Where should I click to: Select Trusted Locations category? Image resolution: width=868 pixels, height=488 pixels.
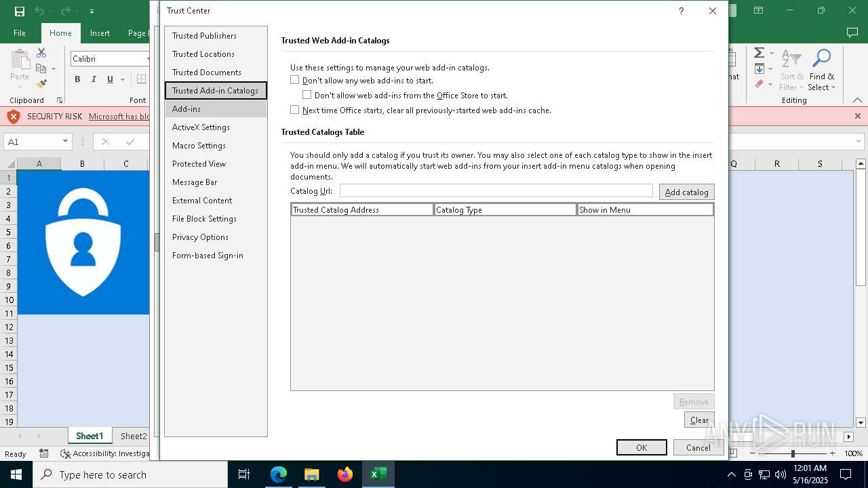pyautogui.click(x=216, y=54)
